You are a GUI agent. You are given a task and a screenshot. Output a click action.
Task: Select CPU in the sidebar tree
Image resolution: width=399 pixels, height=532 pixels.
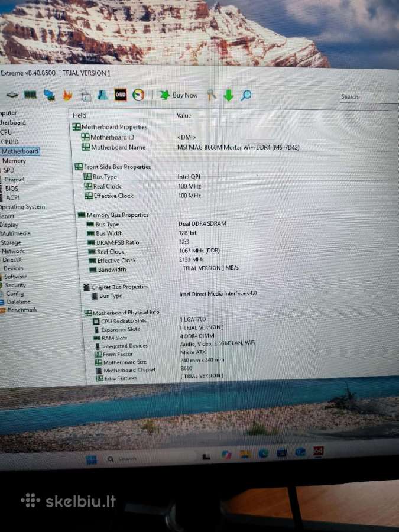pyautogui.click(x=6, y=132)
